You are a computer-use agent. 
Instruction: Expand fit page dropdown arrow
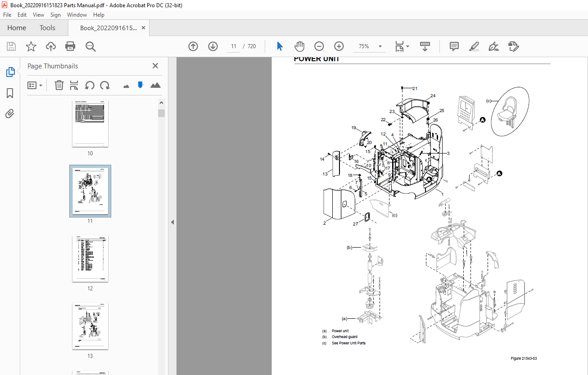click(407, 46)
